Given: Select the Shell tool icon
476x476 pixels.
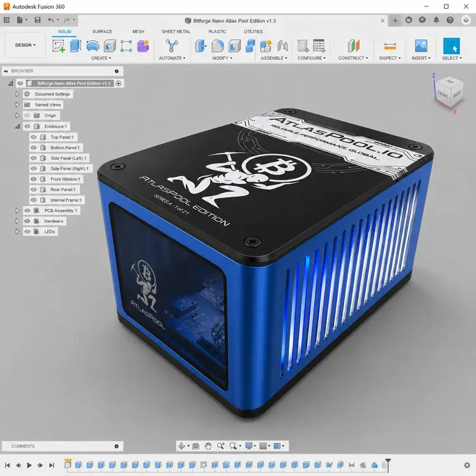Looking at the screenshot, I should [234, 46].
